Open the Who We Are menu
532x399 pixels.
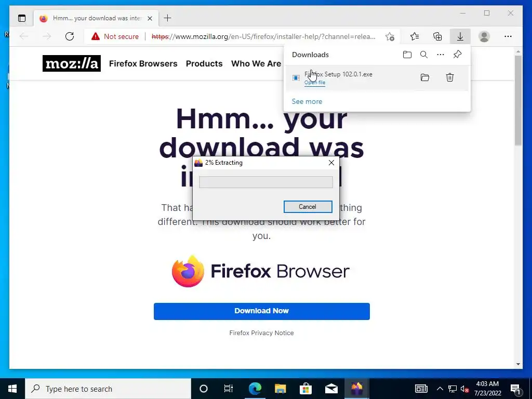pos(256,63)
